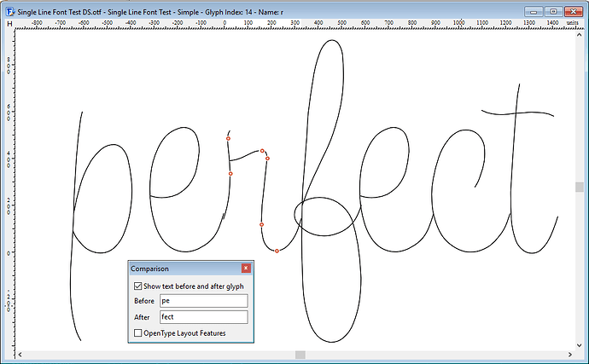Viewport: 589px width, 364px height.
Task: Click the horizontal scrollbar right arrow
Action: point(569,354)
